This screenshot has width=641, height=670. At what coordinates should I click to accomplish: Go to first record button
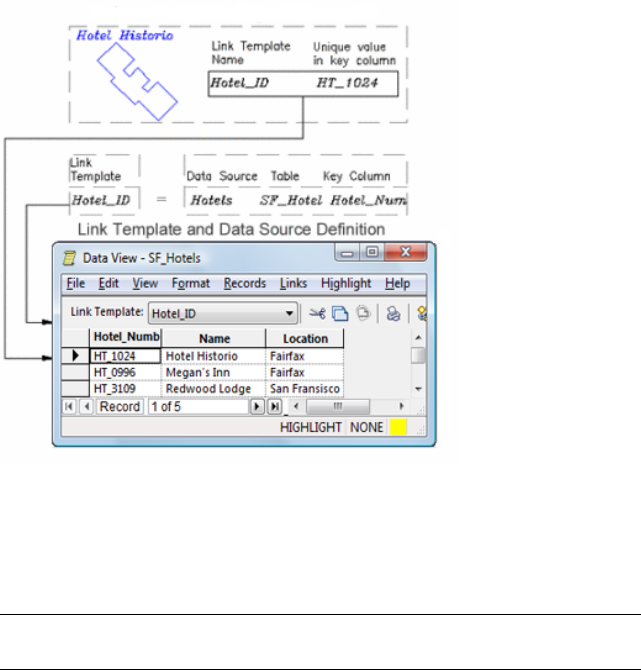coord(69,406)
